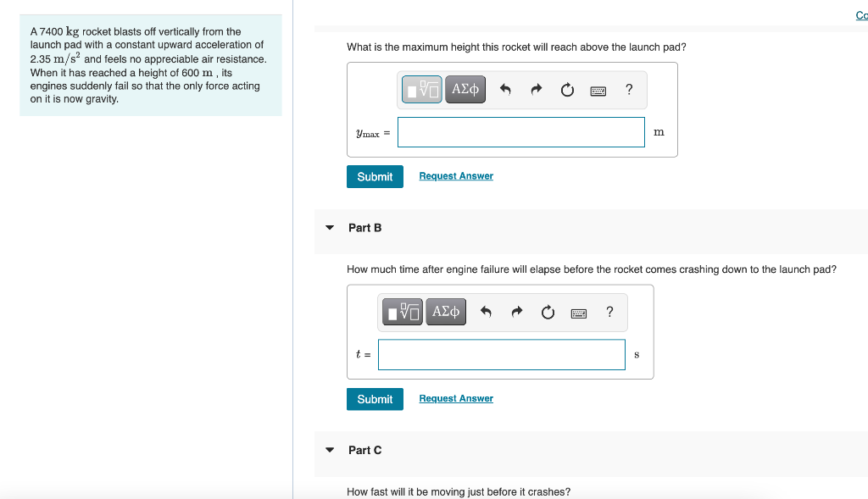Focus the t = answer input field
The width and height of the screenshot is (868, 499).
pos(502,355)
